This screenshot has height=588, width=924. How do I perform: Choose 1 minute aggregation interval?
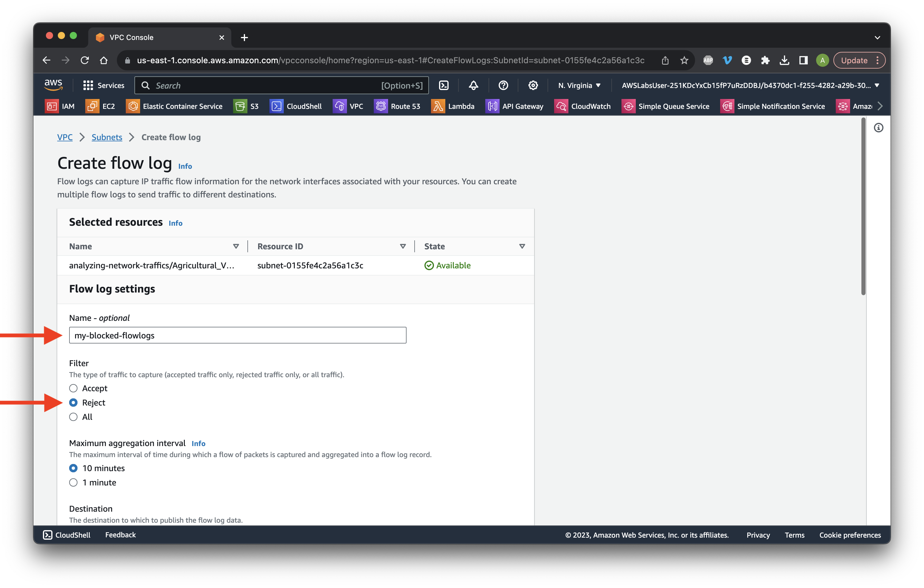click(73, 482)
